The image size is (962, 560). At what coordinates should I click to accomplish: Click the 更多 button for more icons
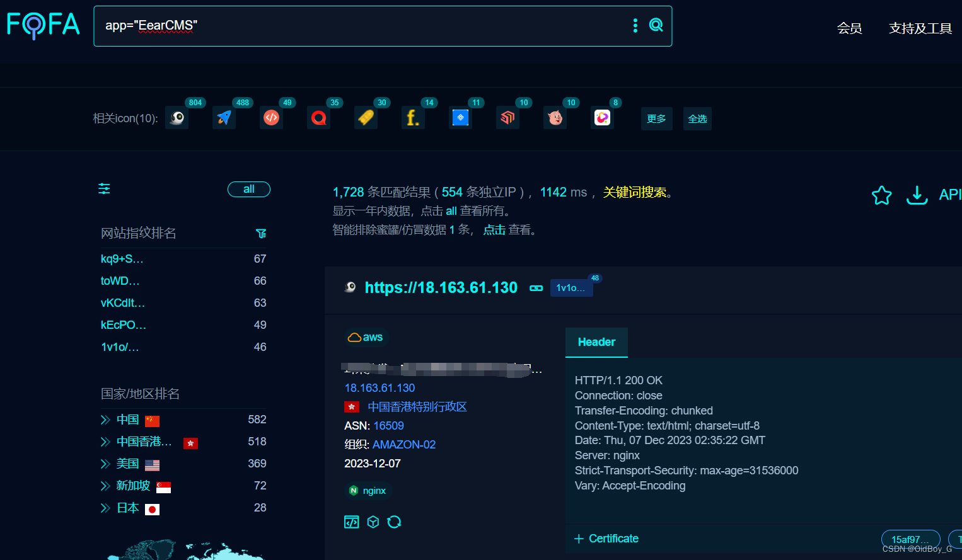tap(656, 118)
